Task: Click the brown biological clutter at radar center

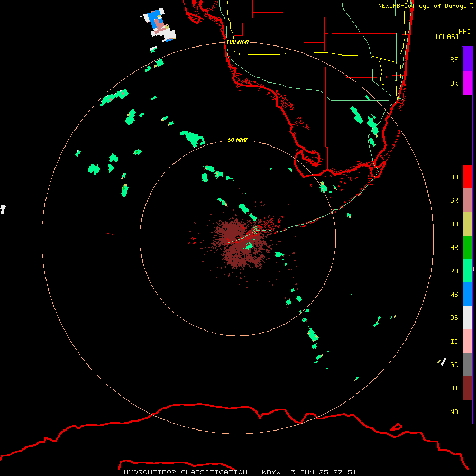Action: click(x=239, y=243)
